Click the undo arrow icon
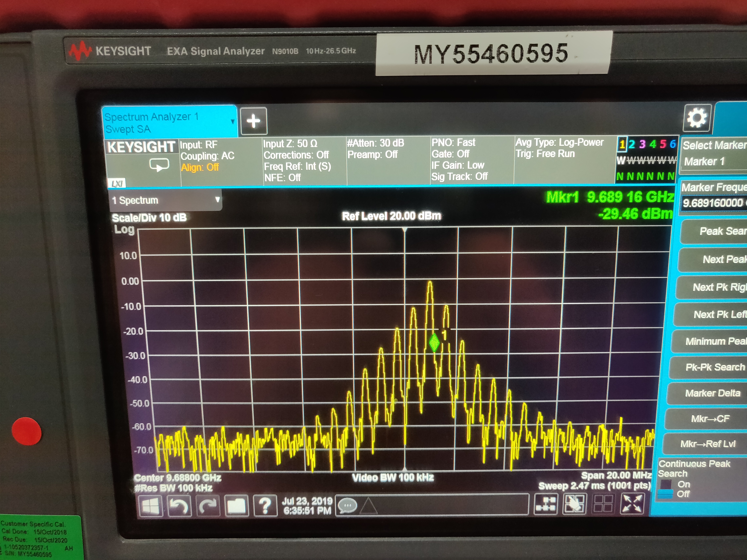This screenshot has height=560, width=747. pyautogui.click(x=179, y=506)
